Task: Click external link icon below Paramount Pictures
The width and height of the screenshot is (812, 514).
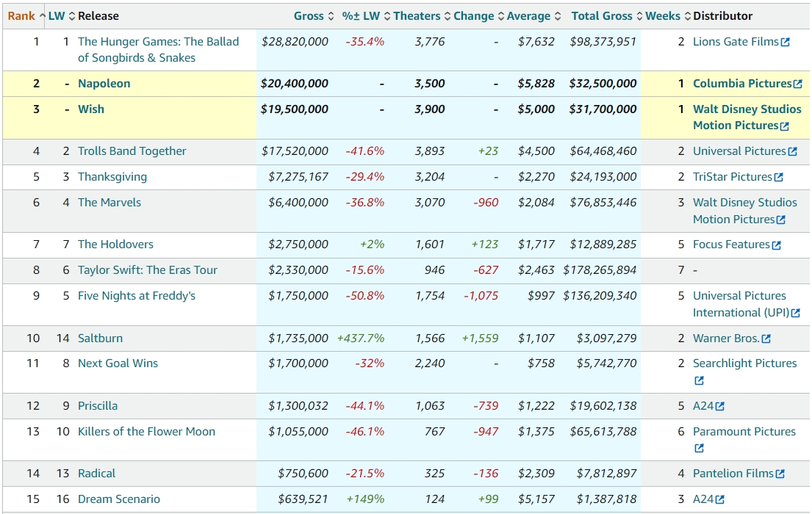Action: [699, 448]
